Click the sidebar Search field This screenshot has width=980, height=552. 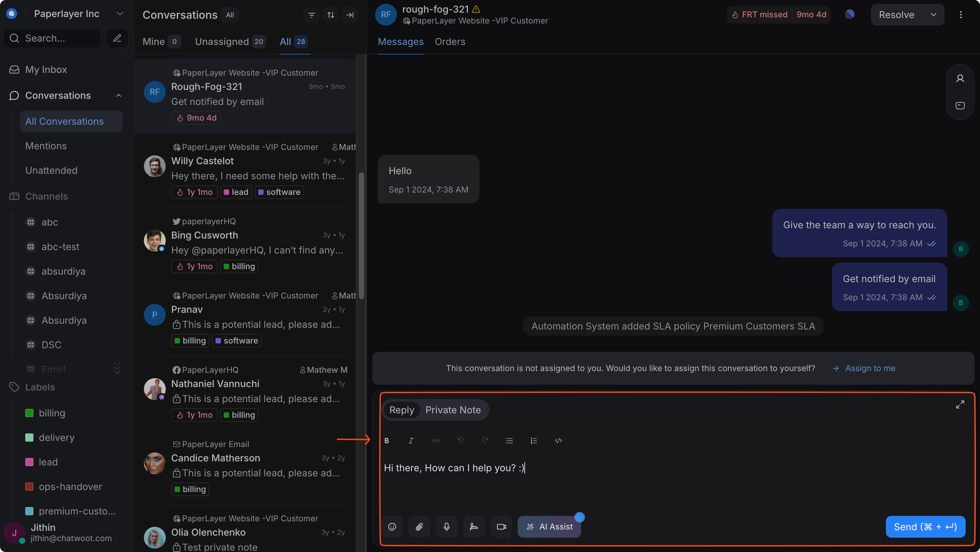53,39
